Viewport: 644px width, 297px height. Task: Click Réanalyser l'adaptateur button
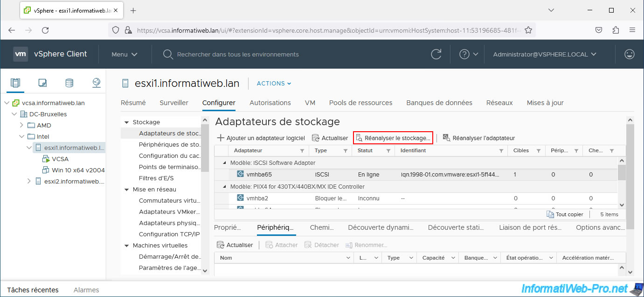pos(479,138)
